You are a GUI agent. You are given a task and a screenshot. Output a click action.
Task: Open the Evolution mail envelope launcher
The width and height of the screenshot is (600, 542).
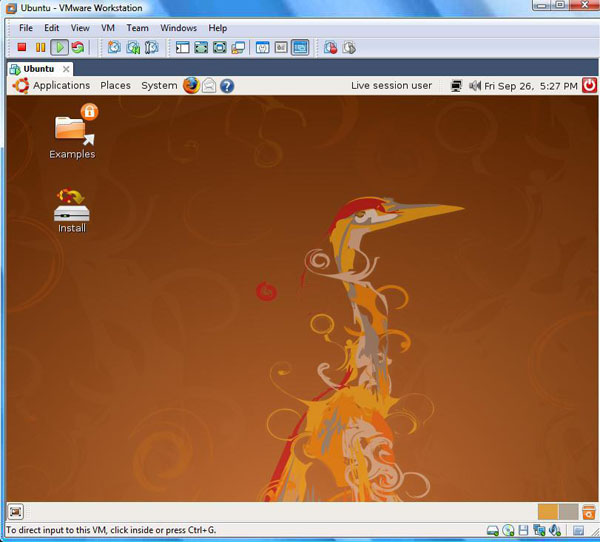click(209, 85)
